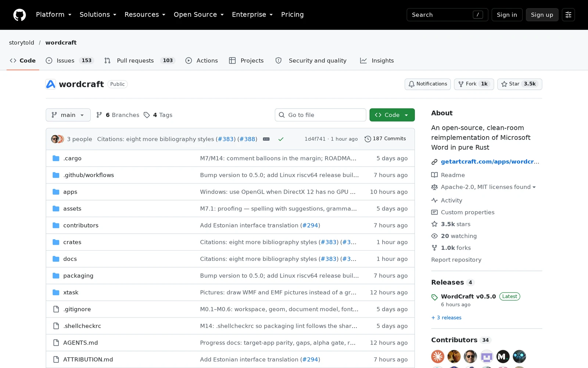The width and height of the screenshot is (588, 368).
Task: Star the wordcraft repository
Action: 520,84
